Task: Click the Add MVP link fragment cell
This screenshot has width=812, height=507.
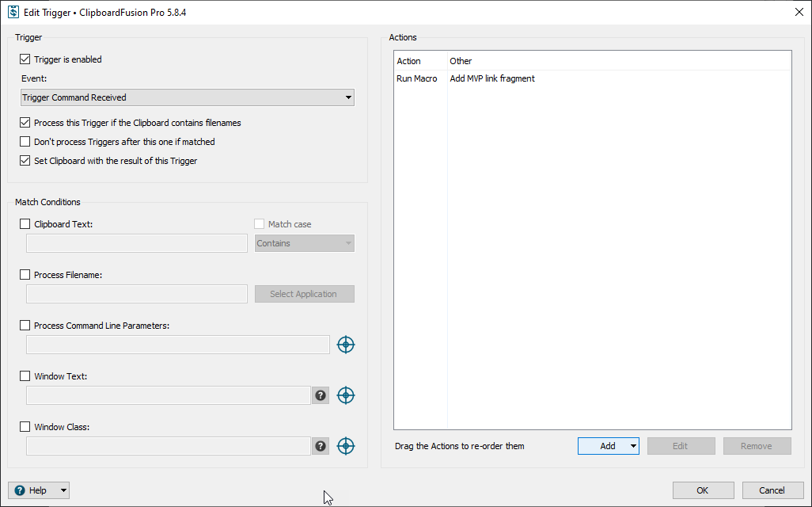Action: [x=492, y=78]
